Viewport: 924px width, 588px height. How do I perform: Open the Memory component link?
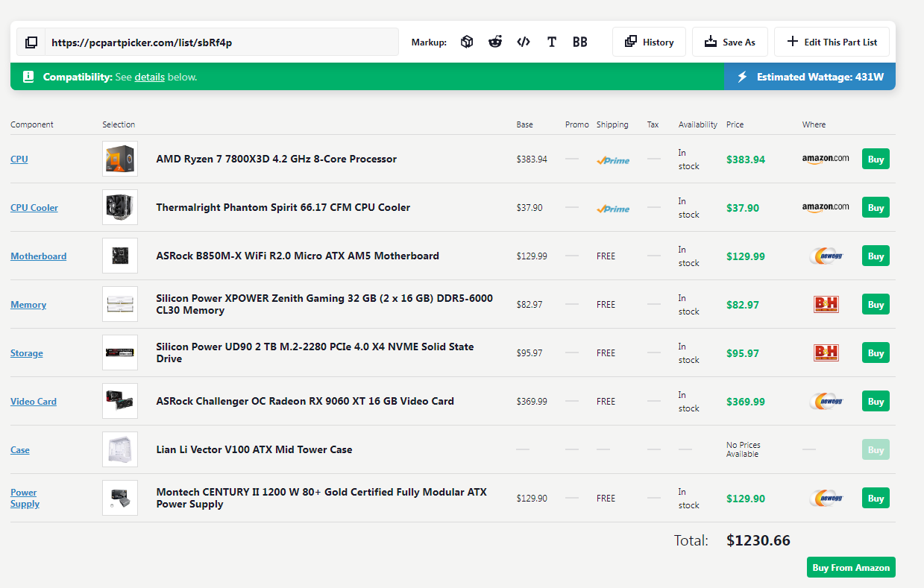click(28, 305)
